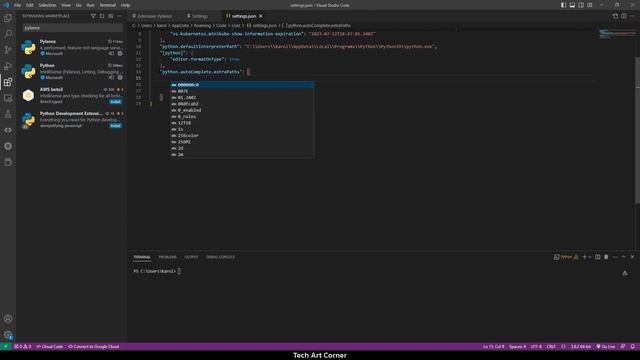The height and width of the screenshot is (360, 640).
Task: Open the Explorer view in the activity bar
Action: 8,18
